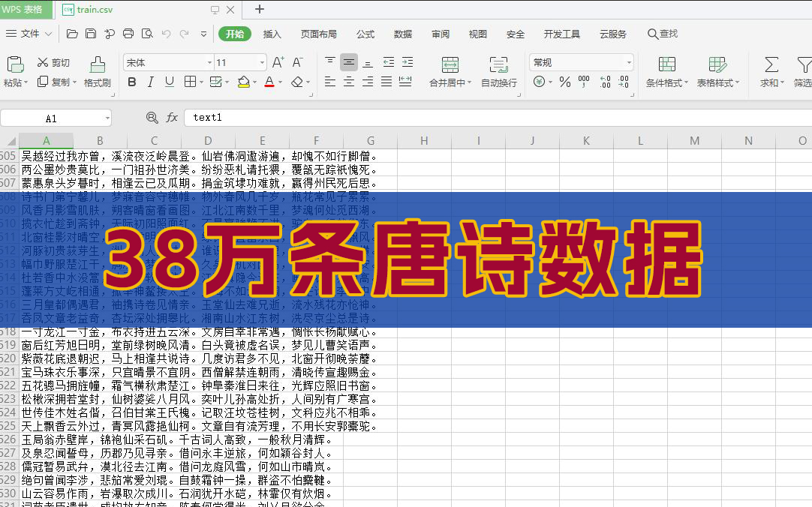
Task: Switch to the 页面布局 Page Layout tab
Action: (319, 34)
